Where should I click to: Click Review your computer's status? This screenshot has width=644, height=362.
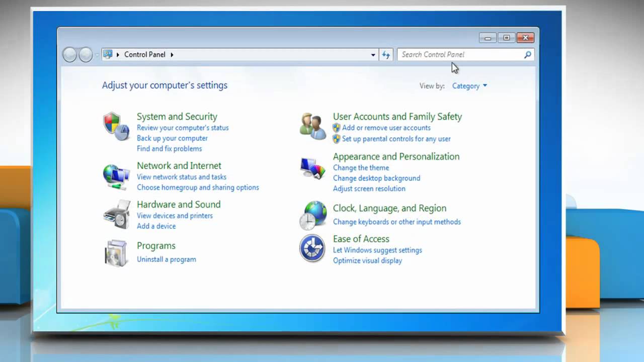click(x=183, y=128)
